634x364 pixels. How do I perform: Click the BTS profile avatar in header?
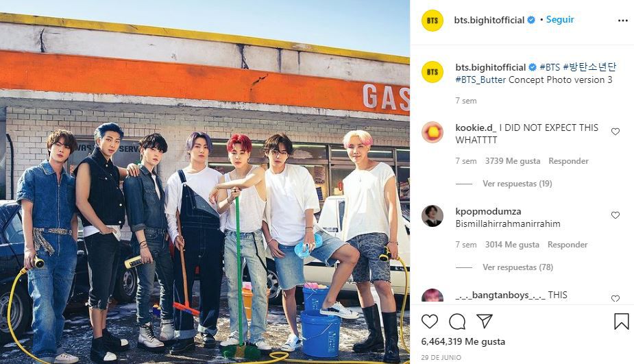tap(432, 21)
